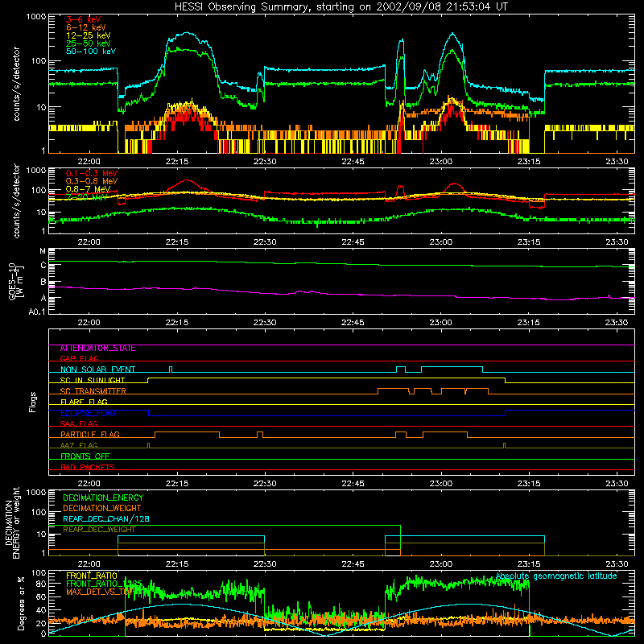Click 23:30 tick under the Flags panel
This screenshot has width=644, height=644.
click(x=617, y=484)
